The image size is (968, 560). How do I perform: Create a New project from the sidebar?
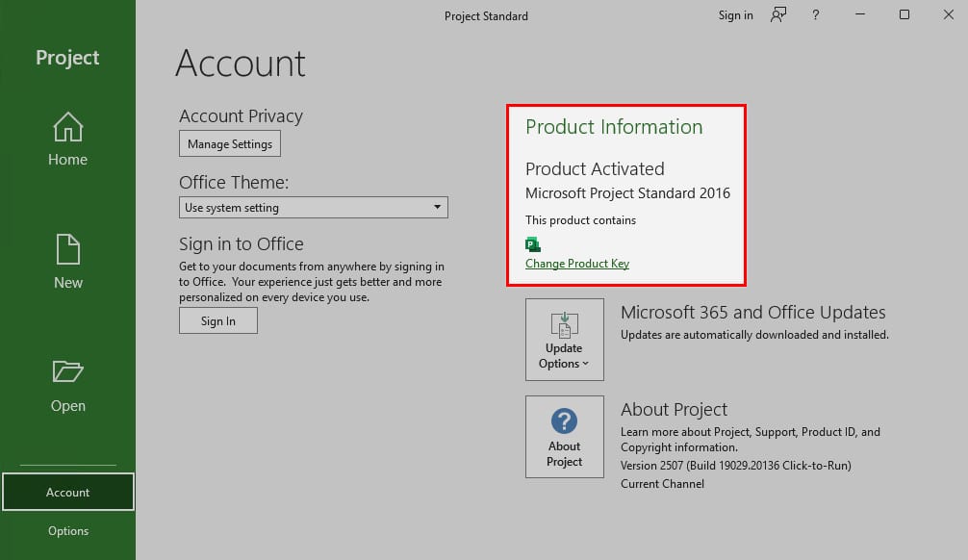point(68,262)
